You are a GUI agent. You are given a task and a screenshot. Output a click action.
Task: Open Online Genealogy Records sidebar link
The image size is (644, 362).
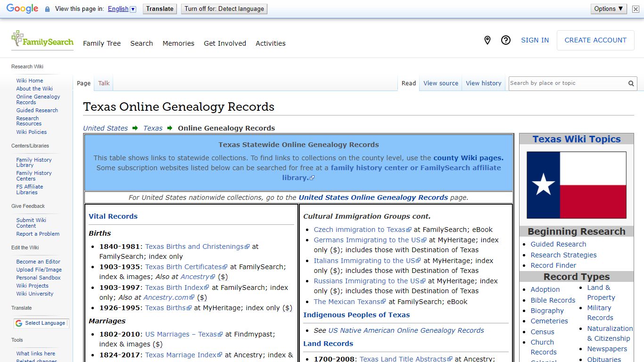pyautogui.click(x=38, y=99)
